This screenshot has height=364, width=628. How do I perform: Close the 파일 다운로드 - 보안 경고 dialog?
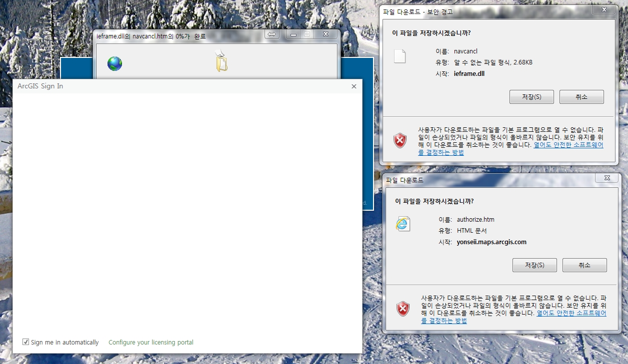pyautogui.click(x=604, y=9)
